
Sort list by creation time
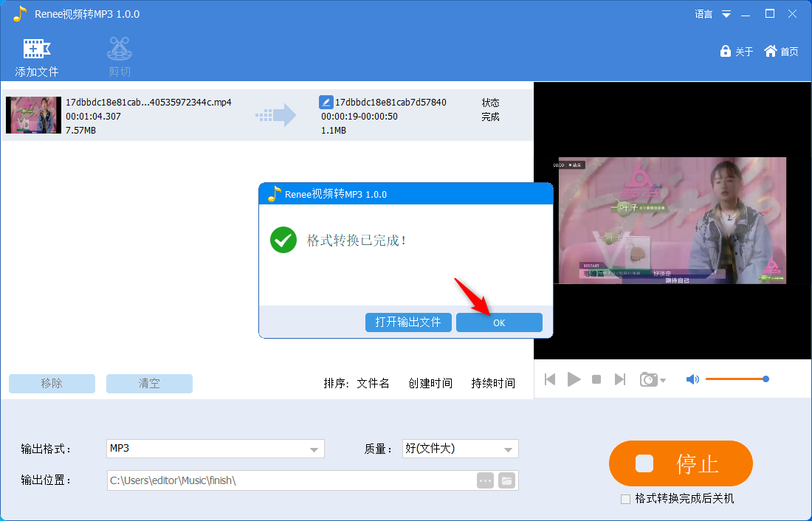(x=430, y=383)
